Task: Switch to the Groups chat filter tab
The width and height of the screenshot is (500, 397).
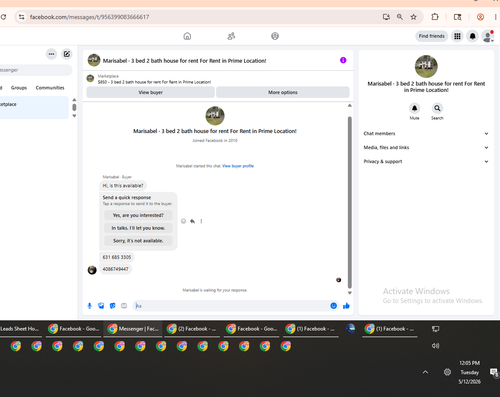Action: tap(19, 88)
